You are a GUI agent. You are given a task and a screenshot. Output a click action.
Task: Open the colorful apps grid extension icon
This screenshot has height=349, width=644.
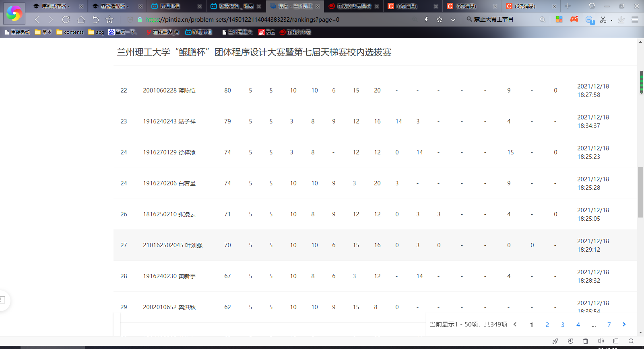[559, 19]
